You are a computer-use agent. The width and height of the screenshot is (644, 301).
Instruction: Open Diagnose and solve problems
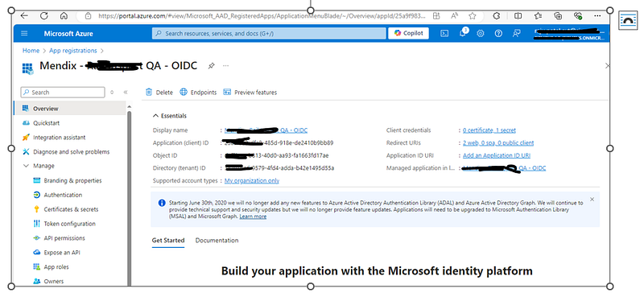pos(71,151)
